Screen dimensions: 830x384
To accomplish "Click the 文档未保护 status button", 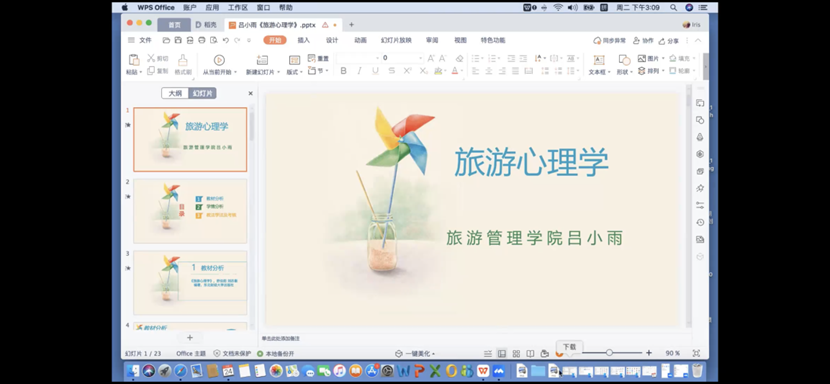I will click(232, 353).
